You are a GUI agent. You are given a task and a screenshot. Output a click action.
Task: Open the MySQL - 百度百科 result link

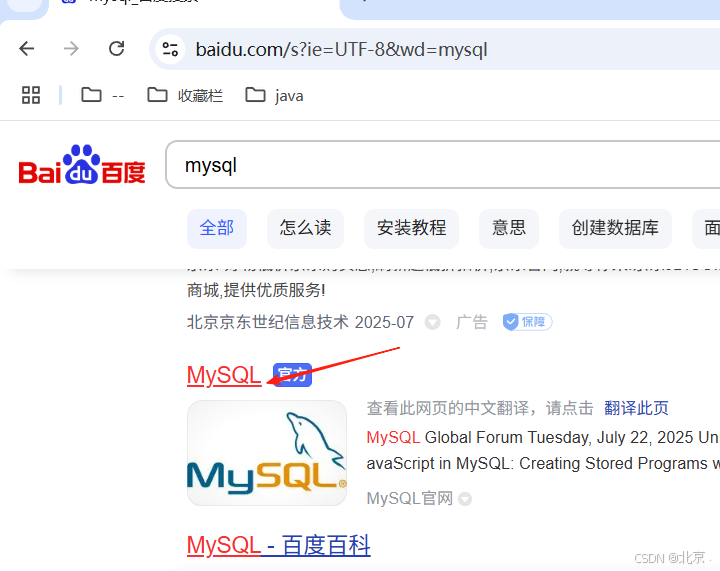(x=279, y=546)
